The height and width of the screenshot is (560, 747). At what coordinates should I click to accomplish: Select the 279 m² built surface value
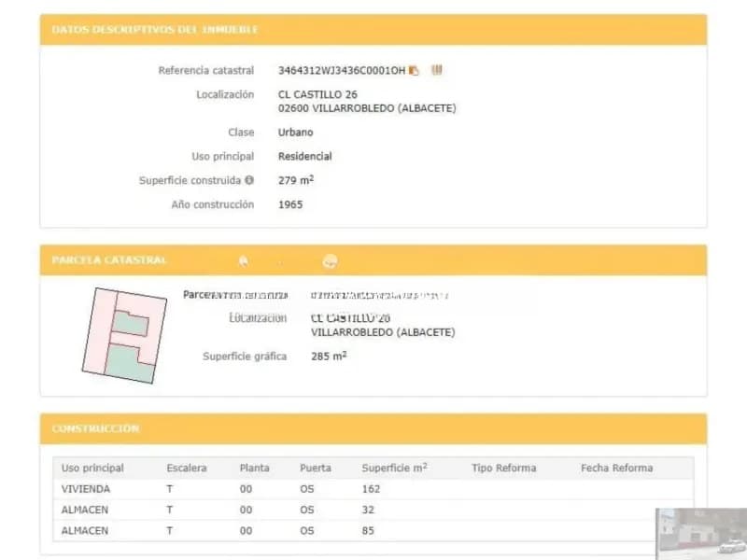pos(296,180)
